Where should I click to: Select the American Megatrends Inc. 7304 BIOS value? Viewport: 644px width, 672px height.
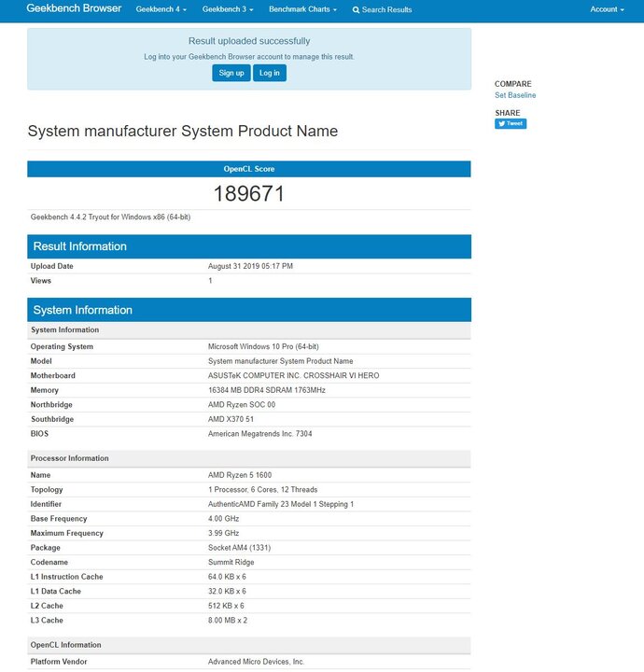pos(260,434)
